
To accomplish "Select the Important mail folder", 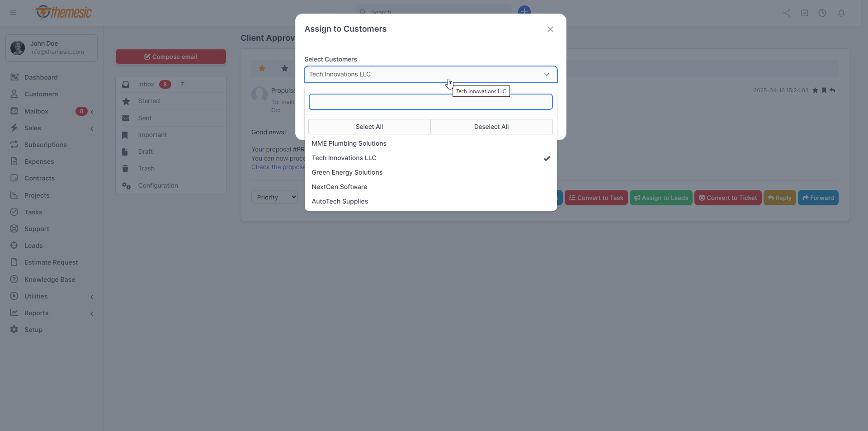I will pyautogui.click(x=151, y=135).
